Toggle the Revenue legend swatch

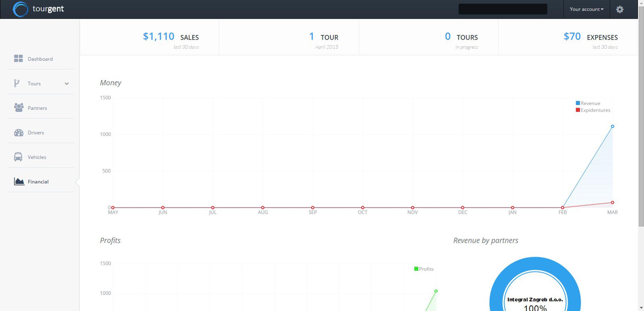(578, 103)
